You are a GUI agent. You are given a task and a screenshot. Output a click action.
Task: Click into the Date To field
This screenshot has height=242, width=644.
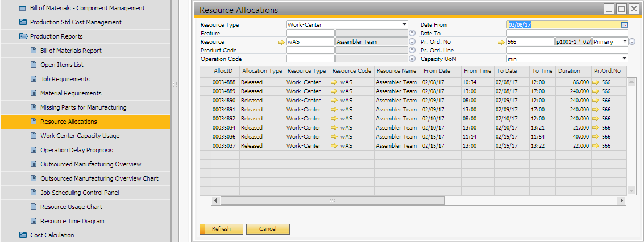tap(567, 34)
